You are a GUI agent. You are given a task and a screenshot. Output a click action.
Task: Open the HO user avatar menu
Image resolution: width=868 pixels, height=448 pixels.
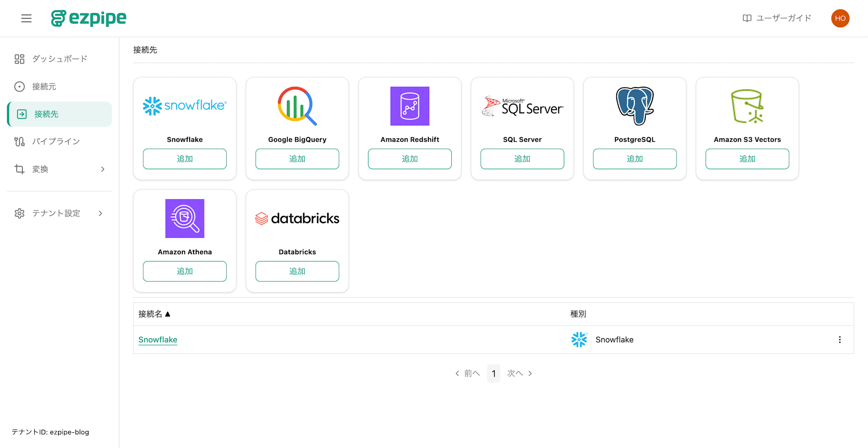tap(840, 18)
